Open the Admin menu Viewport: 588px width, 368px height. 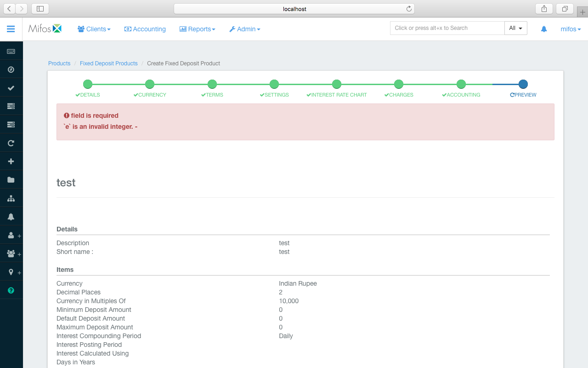point(244,29)
